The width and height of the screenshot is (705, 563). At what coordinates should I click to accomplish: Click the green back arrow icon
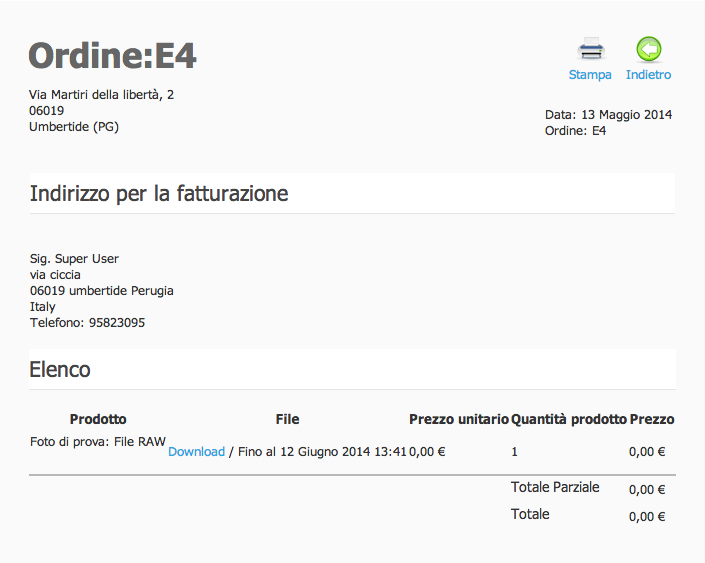click(x=649, y=49)
